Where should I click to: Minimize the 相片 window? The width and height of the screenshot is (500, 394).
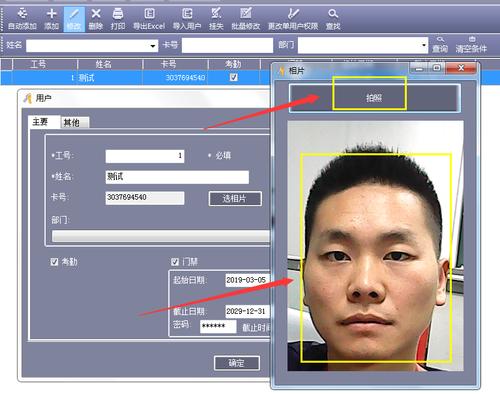click(419, 68)
